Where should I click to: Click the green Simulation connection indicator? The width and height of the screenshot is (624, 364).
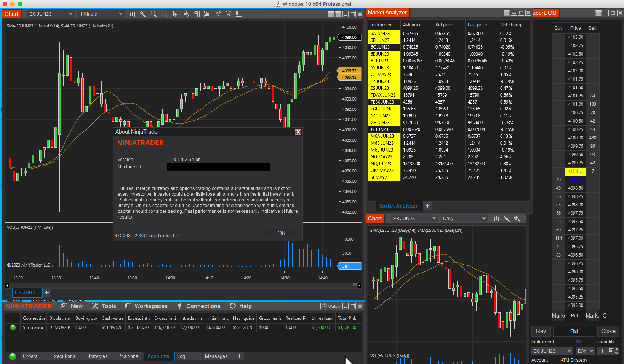pyautogui.click(x=13, y=327)
